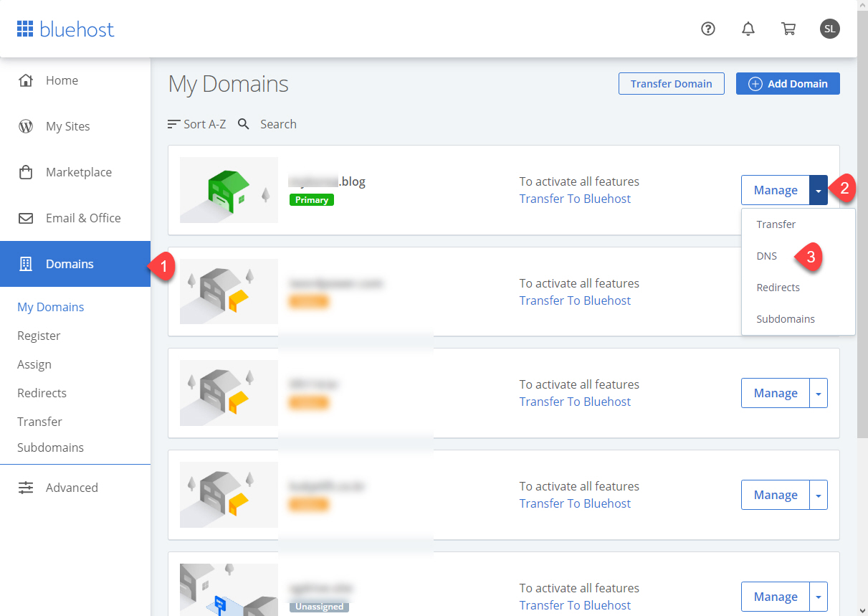Click the Add Domain button
This screenshot has height=616, width=868.
(788, 84)
